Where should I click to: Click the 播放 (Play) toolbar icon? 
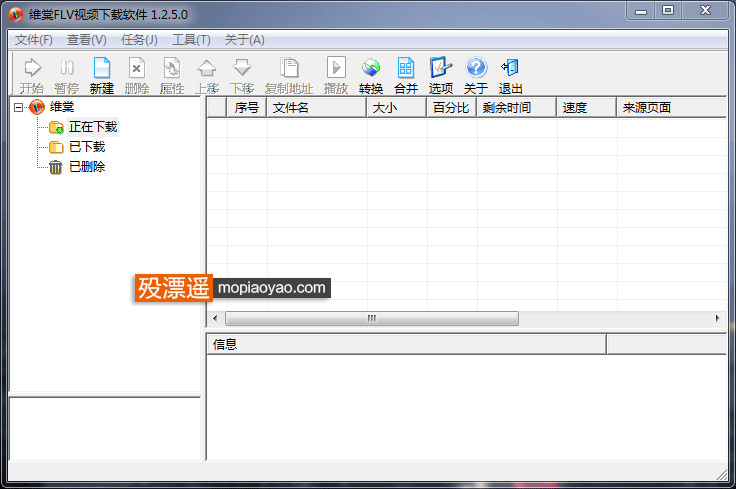[x=336, y=68]
